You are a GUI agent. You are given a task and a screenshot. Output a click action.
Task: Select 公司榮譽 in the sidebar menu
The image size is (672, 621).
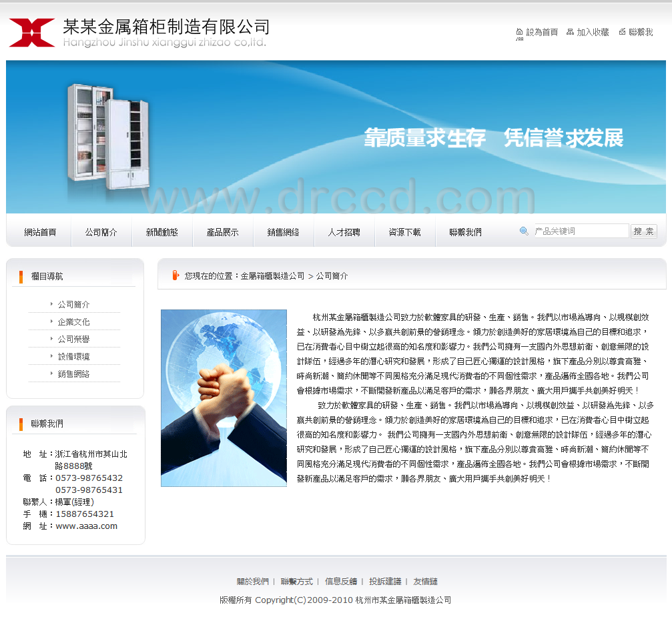[73, 340]
